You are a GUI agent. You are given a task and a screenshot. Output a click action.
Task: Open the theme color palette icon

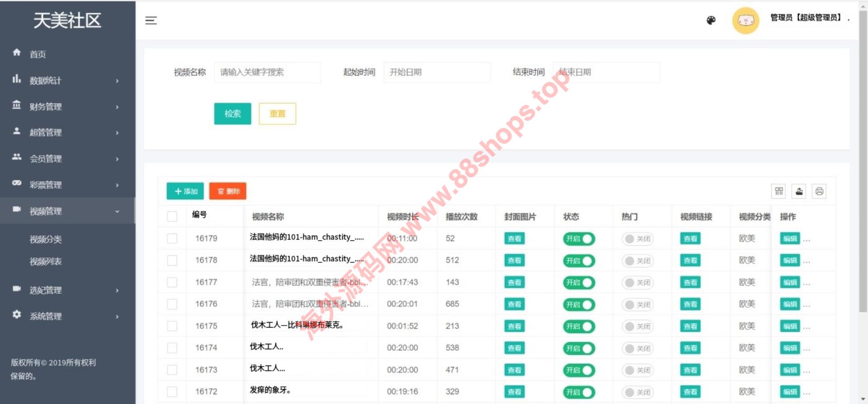pyautogui.click(x=711, y=20)
